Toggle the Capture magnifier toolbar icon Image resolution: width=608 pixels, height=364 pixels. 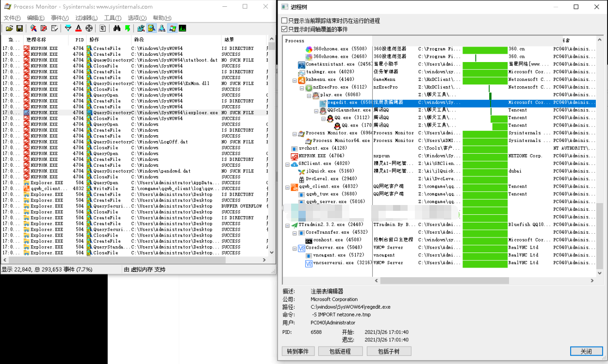[x=33, y=28]
